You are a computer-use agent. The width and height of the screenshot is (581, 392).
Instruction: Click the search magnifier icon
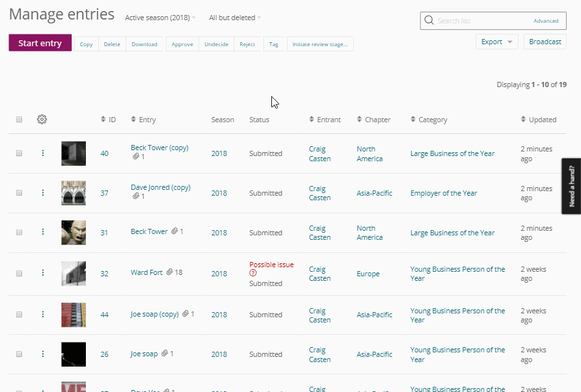(429, 21)
